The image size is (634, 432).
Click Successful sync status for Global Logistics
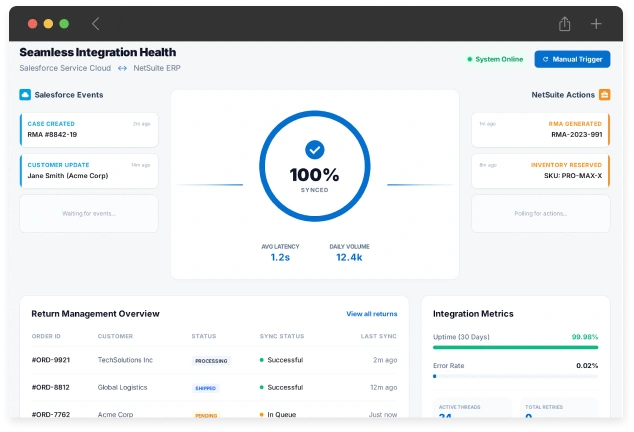click(281, 388)
